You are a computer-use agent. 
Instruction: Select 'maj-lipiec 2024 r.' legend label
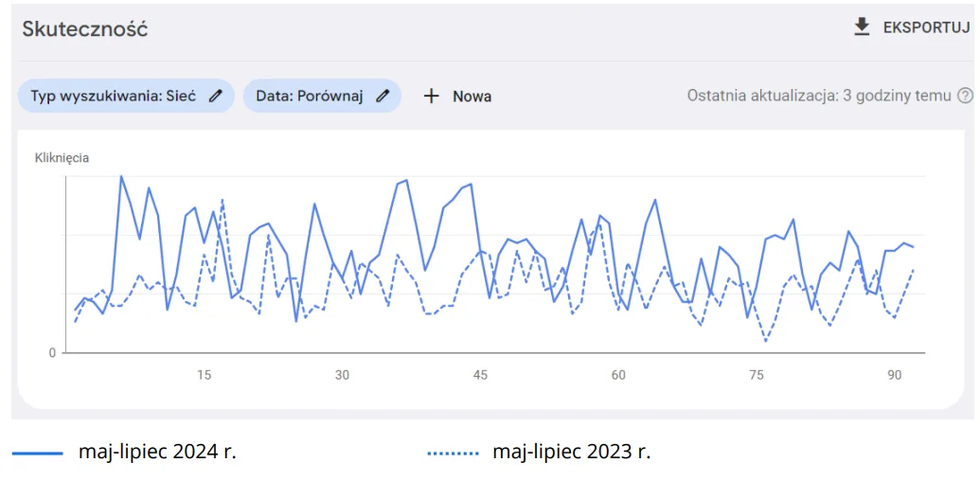(x=157, y=452)
